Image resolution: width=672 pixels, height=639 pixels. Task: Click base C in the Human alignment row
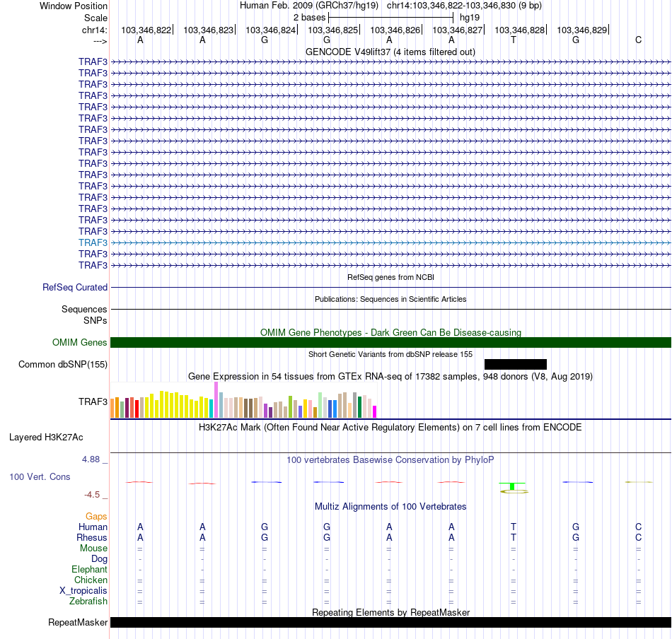click(638, 527)
